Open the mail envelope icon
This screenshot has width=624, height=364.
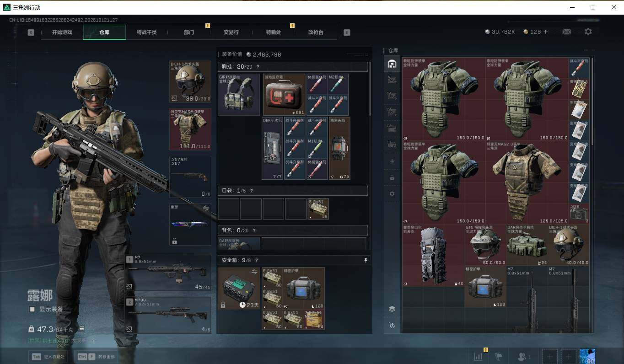click(566, 32)
